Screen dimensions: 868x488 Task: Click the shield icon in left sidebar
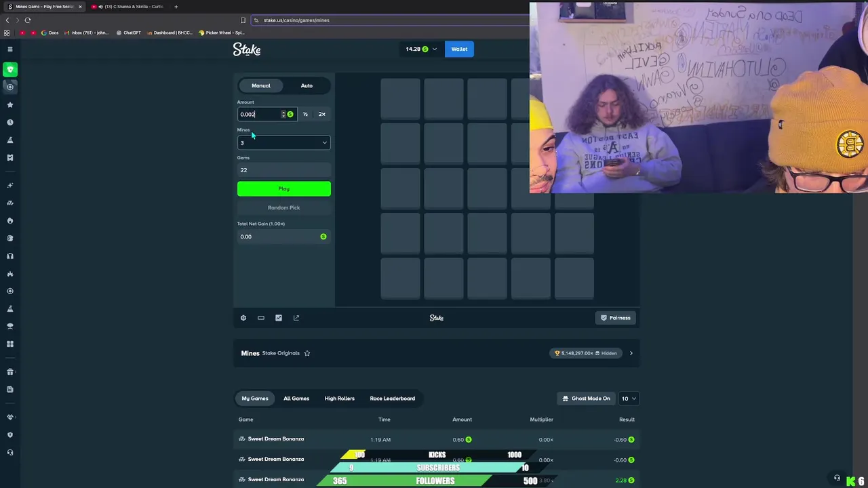(x=9, y=434)
